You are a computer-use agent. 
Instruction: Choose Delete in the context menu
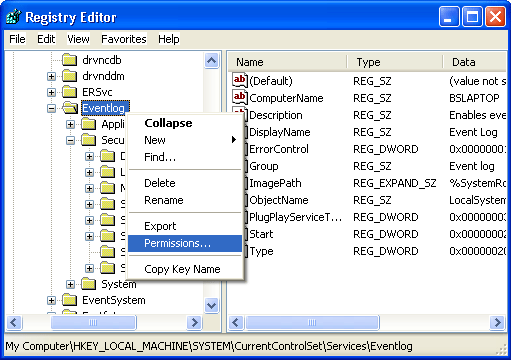pos(185,183)
